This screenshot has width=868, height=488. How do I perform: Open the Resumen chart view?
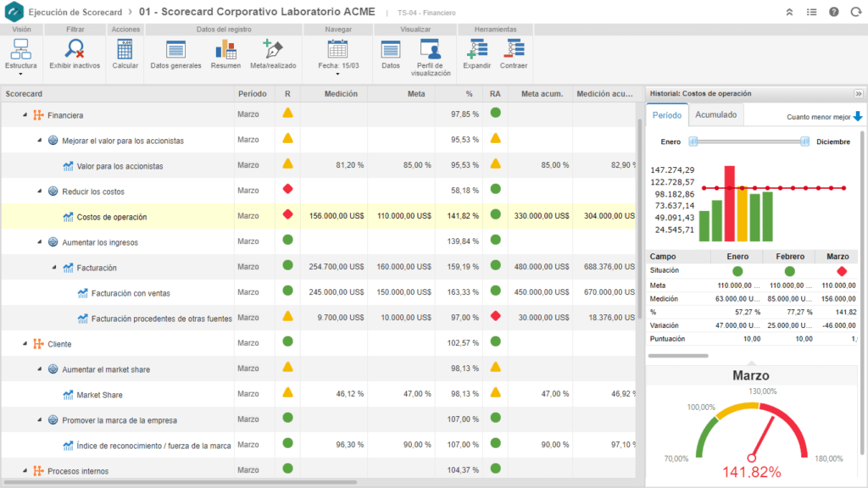pos(225,50)
